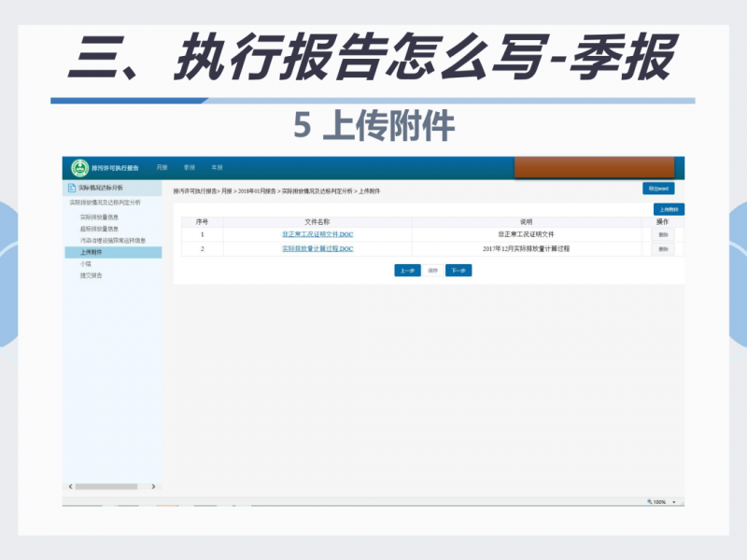
Task: Click the 序号 column header
Action: pos(202,222)
